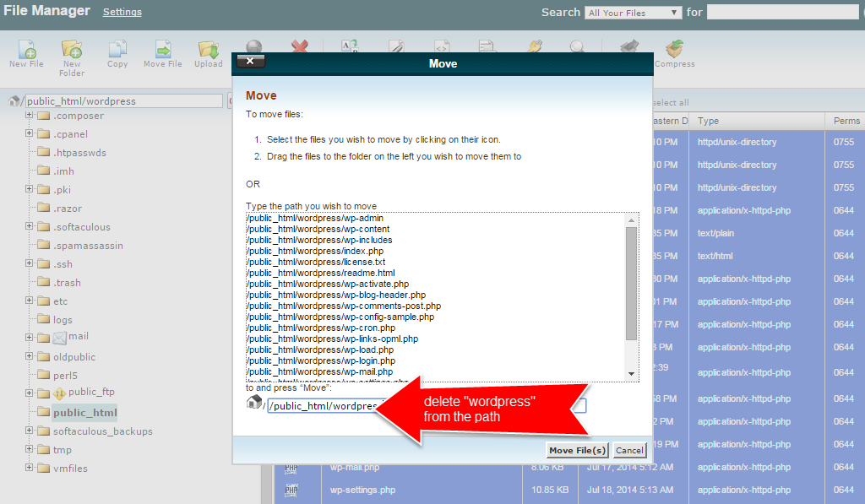Select the logs folder in the tree
Screen dimensions: 865x504
[63, 320]
